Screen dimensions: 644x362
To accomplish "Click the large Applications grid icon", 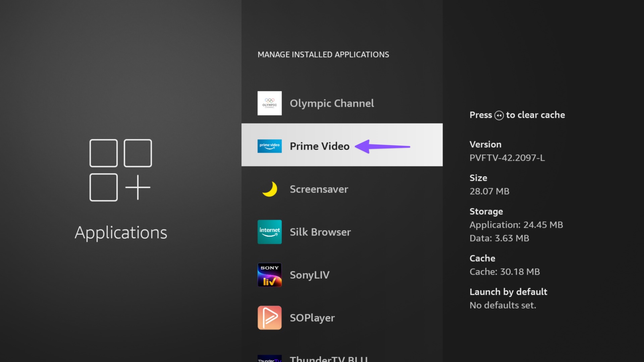I will 120,170.
